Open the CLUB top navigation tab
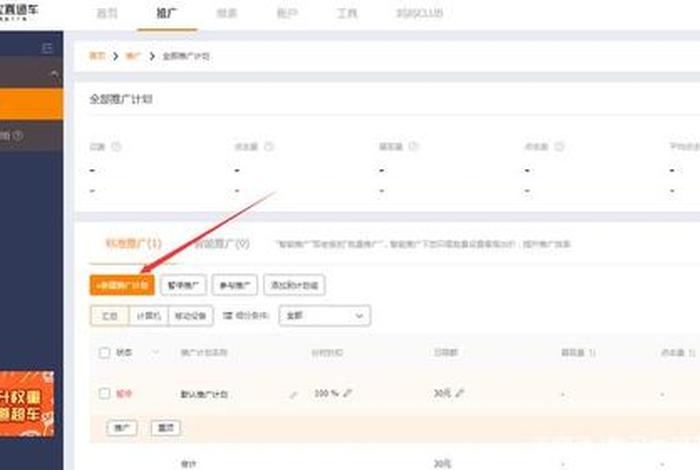This screenshot has width=700, height=470. (x=420, y=13)
